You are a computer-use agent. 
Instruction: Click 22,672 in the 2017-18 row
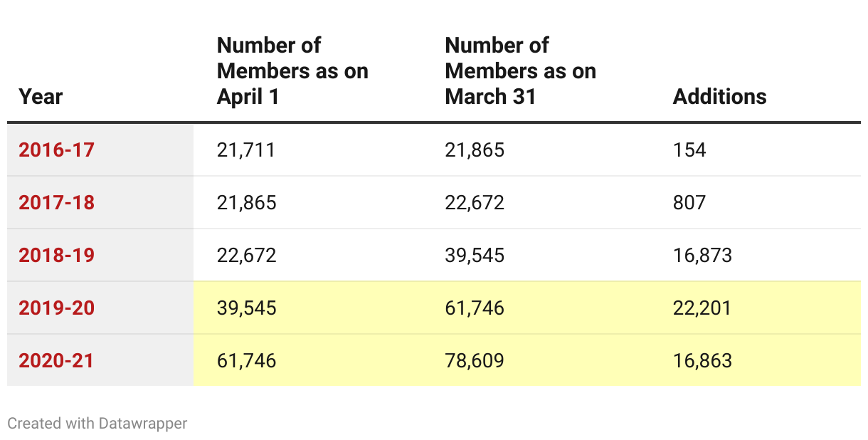tap(475, 203)
